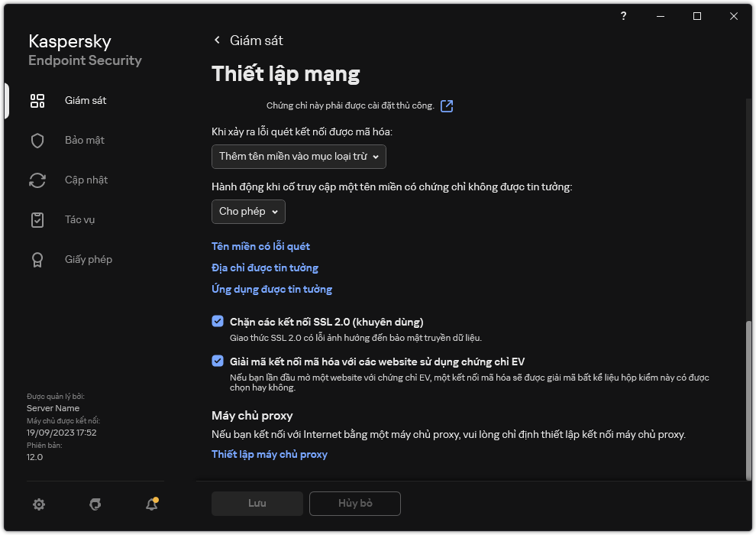Click the Giám sát dashboard icon in sidebar
This screenshot has width=756, height=535.
point(37,101)
